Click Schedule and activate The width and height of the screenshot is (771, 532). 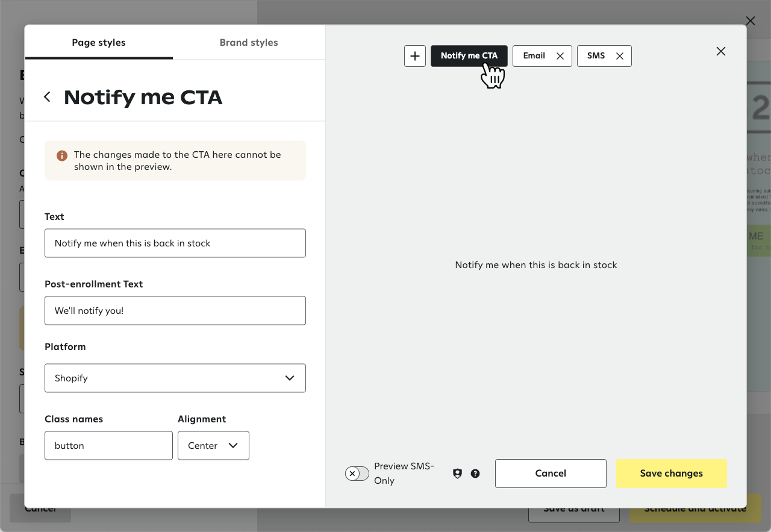pyautogui.click(x=696, y=508)
